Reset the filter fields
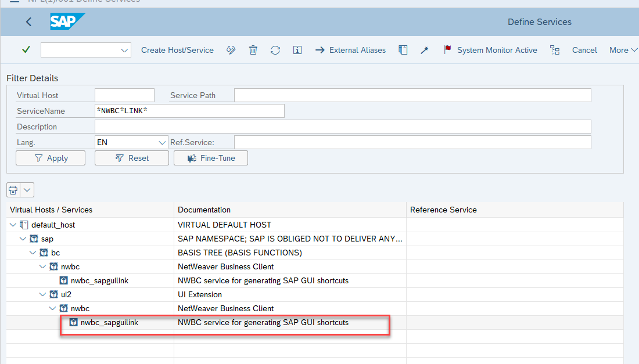639x364 pixels. click(x=131, y=157)
